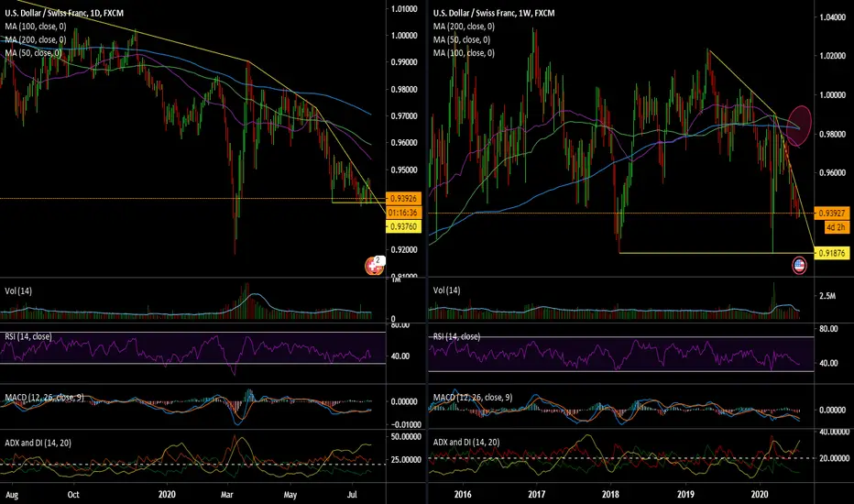The width and height of the screenshot is (854, 504).
Task: Click the 2.5M volume scale on weekly chart
Action: pos(827,296)
